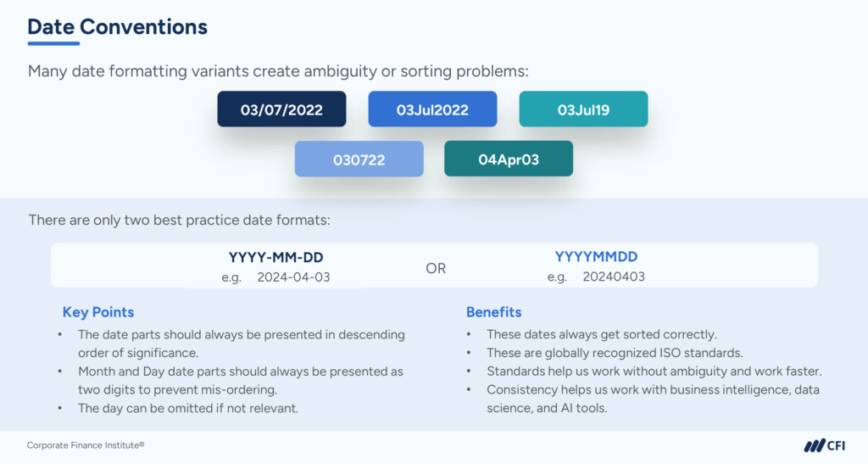
Task: Click the teal 03Jul19 date pill
Action: click(583, 109)
